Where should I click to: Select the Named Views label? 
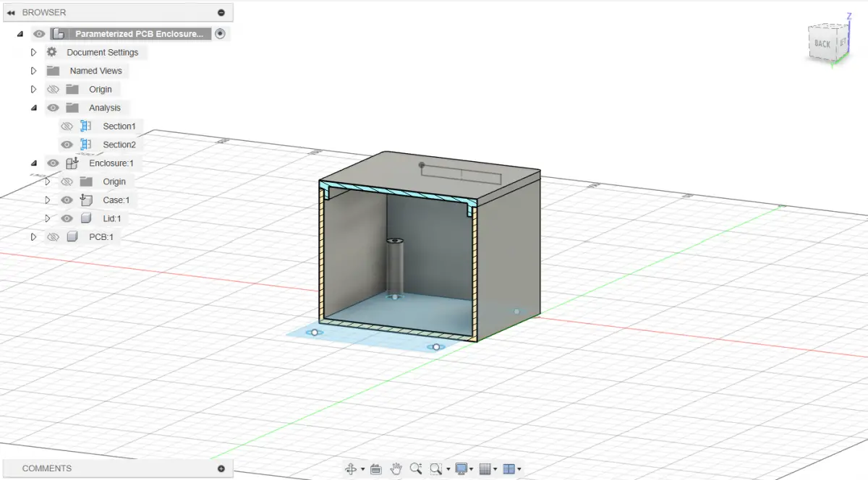96,71
